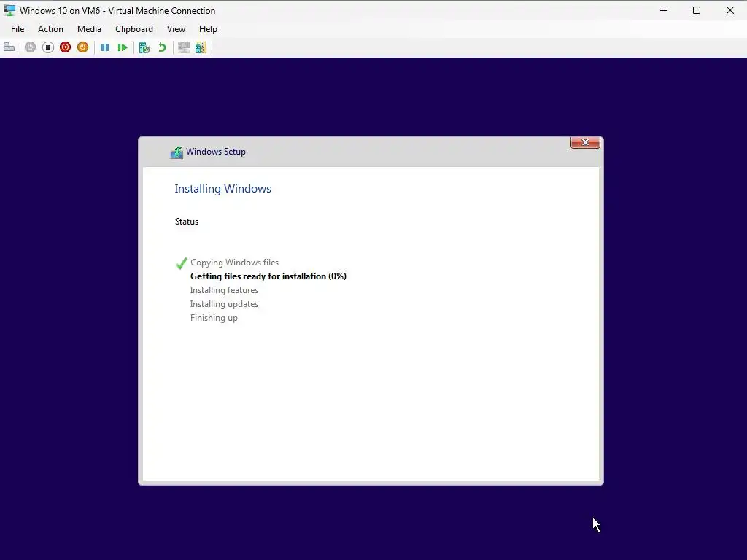Click the 'Copying Windows files' status text
The width and height of the screenshot is (747, 560).
[234, 262]
